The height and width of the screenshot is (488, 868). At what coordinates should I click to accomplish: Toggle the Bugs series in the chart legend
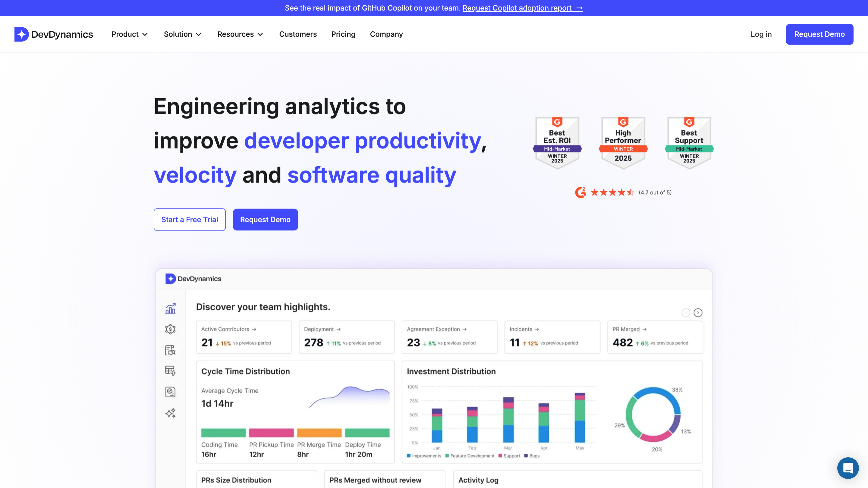click(531, 456)
